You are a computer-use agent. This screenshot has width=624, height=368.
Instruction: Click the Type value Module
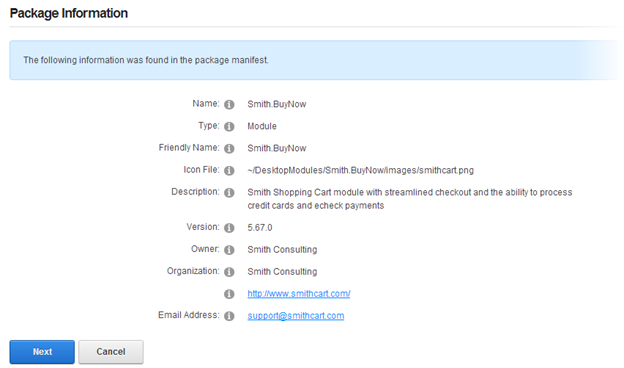262,126
